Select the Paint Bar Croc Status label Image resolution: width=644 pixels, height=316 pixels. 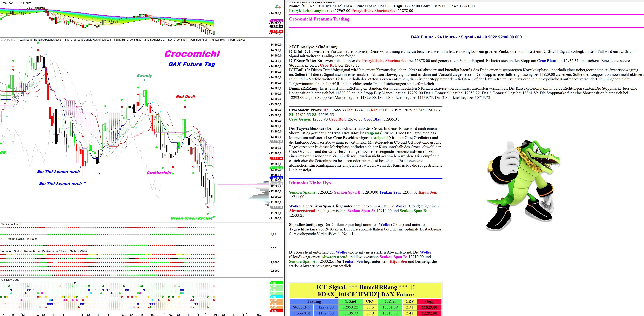coord(128,40)
